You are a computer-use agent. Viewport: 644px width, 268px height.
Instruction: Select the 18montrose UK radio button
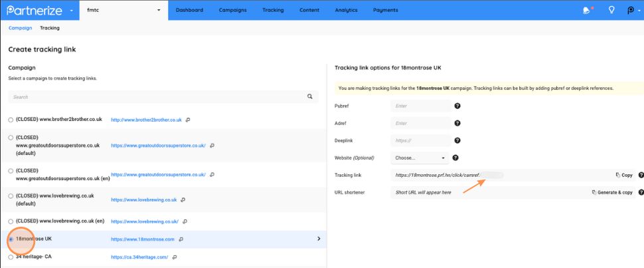tap(11, 239)
